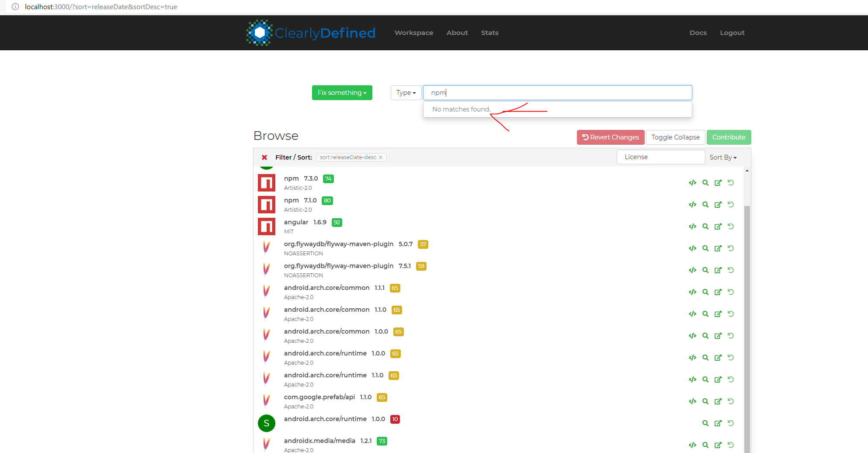
Task: Open ClearlyDefined home via logo
Action: pyautogui.click(x=311, y=33)
